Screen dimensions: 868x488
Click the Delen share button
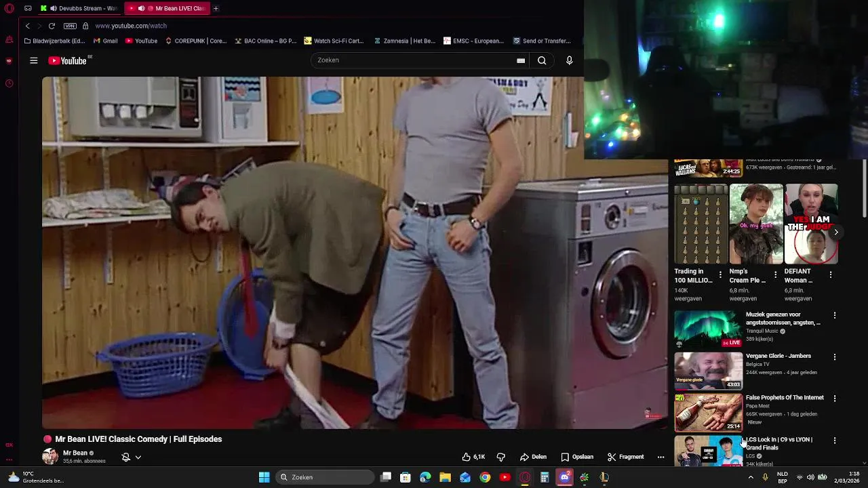point(533,457)
